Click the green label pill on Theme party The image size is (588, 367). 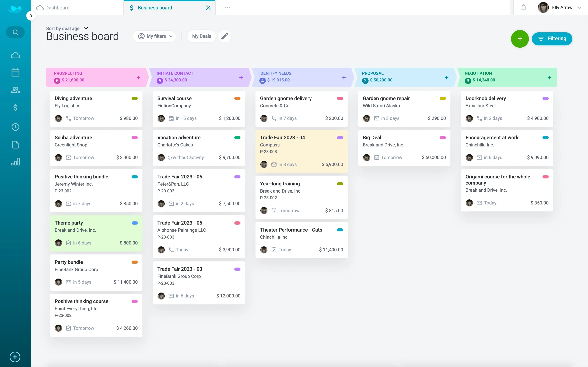[x=134, y=223]
